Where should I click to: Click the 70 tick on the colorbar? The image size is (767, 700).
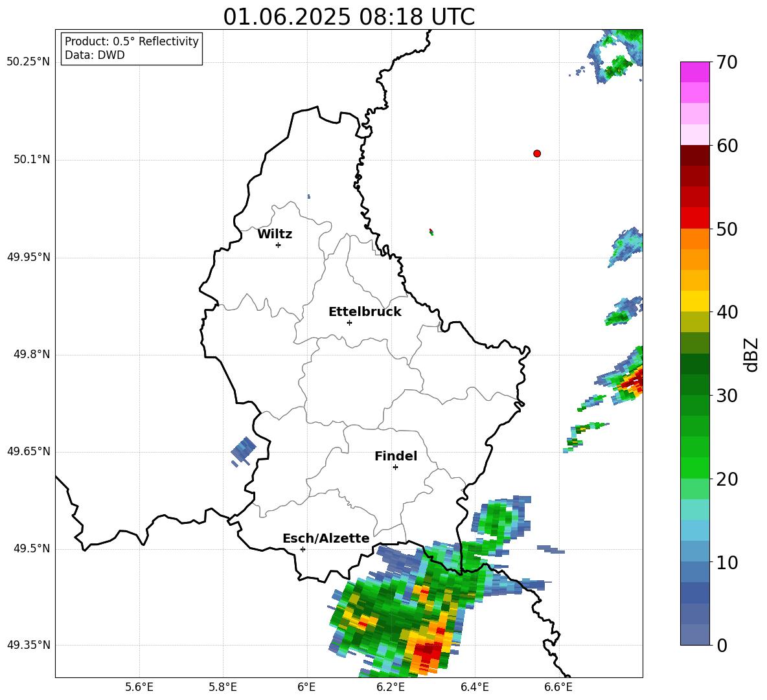tap(726, 62)
